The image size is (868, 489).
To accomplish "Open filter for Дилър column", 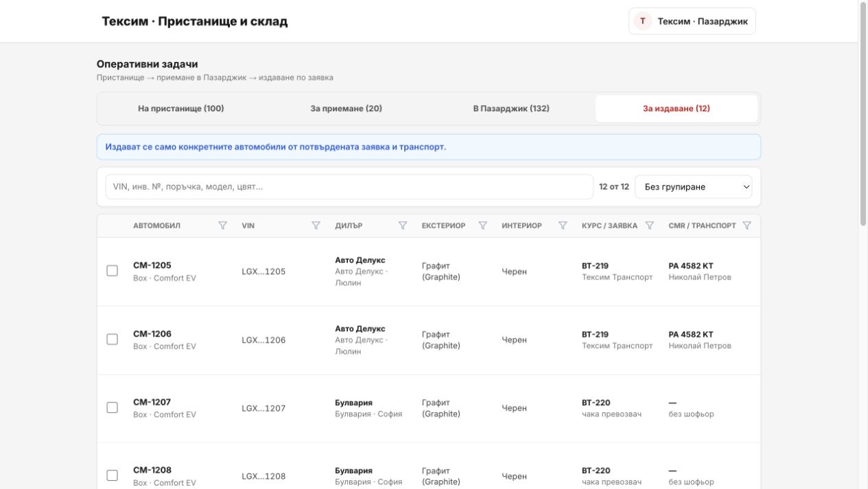I will pos(403,225).
